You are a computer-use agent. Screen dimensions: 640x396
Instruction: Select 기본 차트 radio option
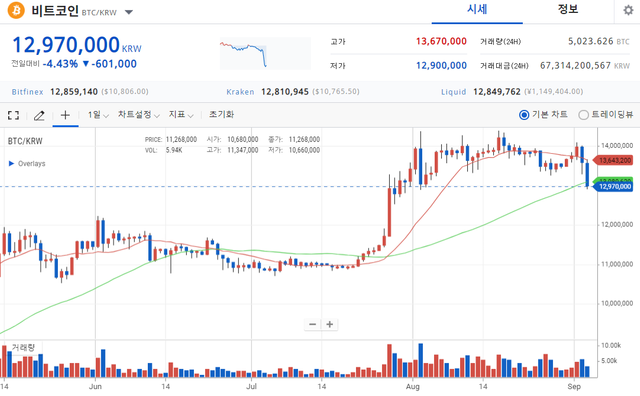[x=543, y=115]
